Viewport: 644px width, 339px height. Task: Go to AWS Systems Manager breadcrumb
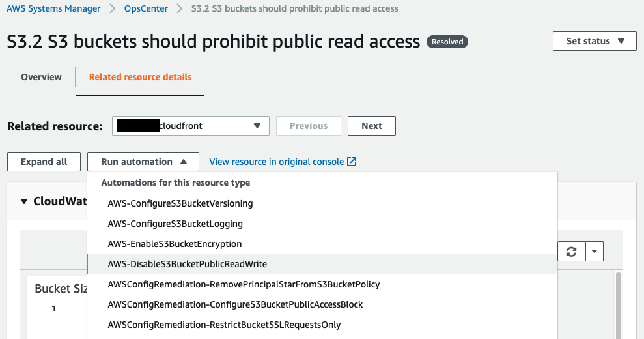[53, 8]
